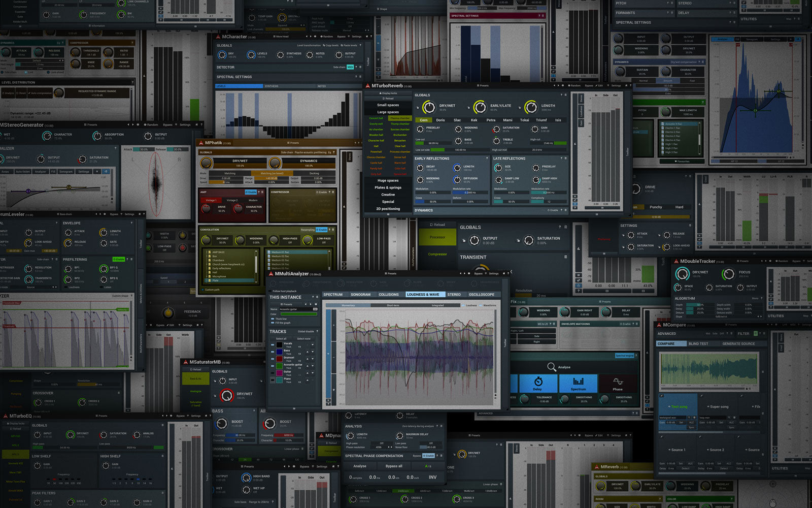Viewport: 812px width, 508px height.
Task: Click the Delay stopwatch icon
Action: click(538, 382)
